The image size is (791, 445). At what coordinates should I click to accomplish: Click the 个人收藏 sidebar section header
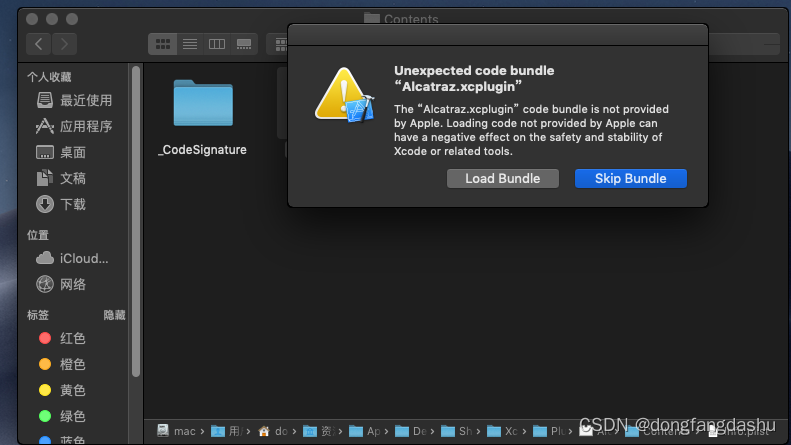pyautogui.click(x=49, y=77)
